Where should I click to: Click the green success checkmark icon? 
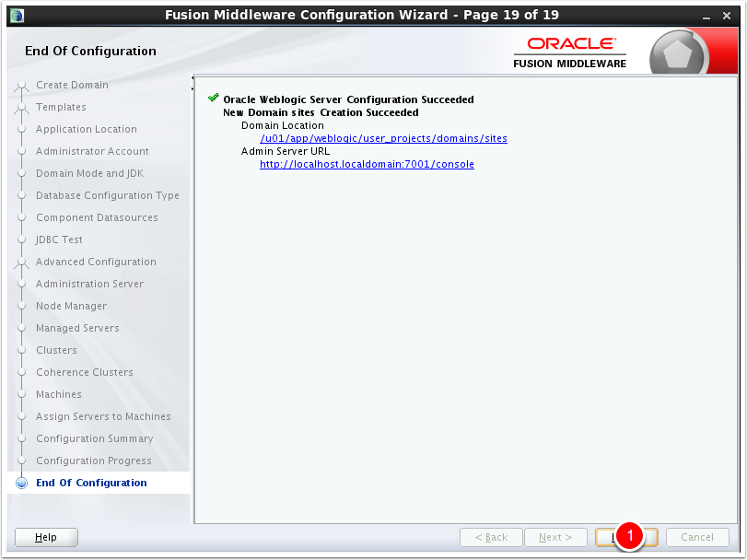click(214, 98)
